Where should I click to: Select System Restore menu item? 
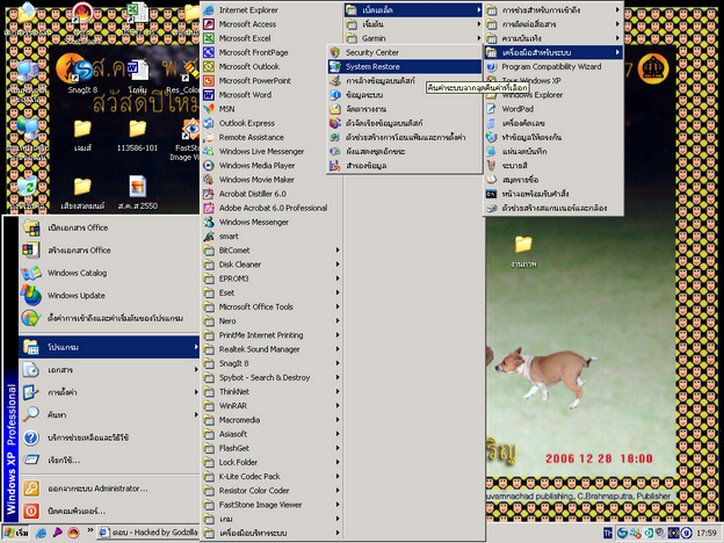(404, 66)
